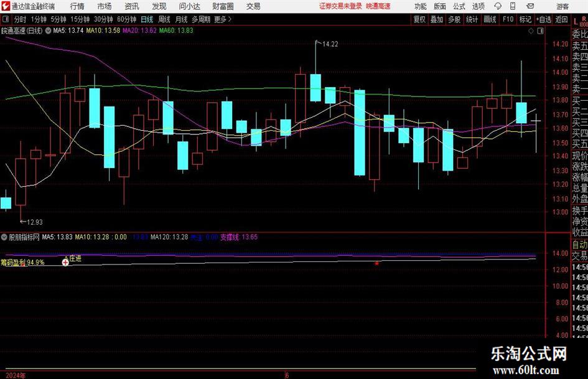588x379 pixels.
Task: Click the 返回 back button
Action: (561, 19)
